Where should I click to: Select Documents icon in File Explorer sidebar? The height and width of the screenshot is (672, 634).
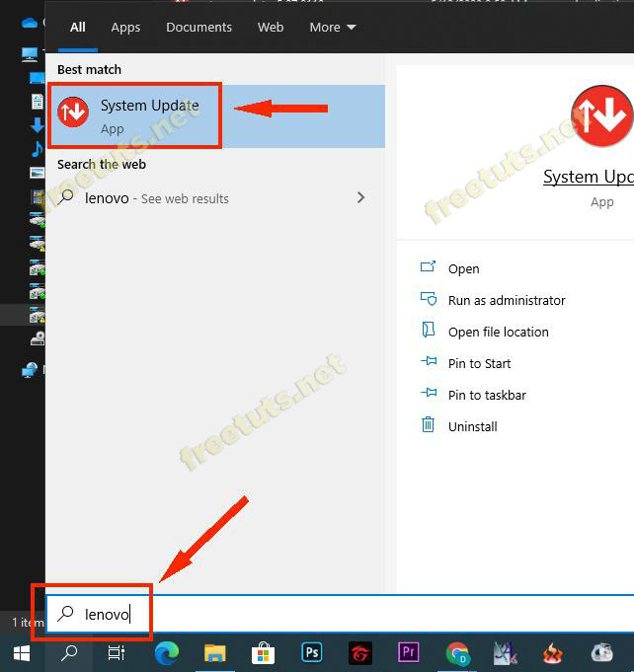[38, 102]
